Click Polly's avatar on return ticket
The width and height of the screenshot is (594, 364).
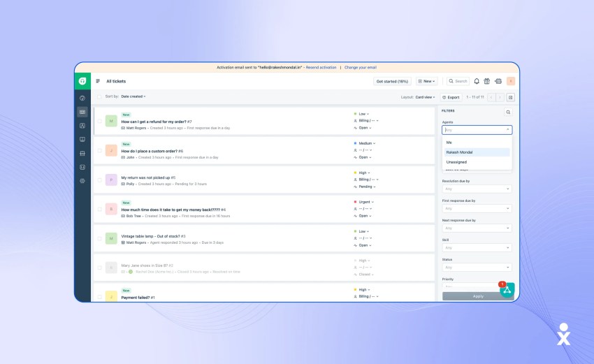[x=111, y=180]
